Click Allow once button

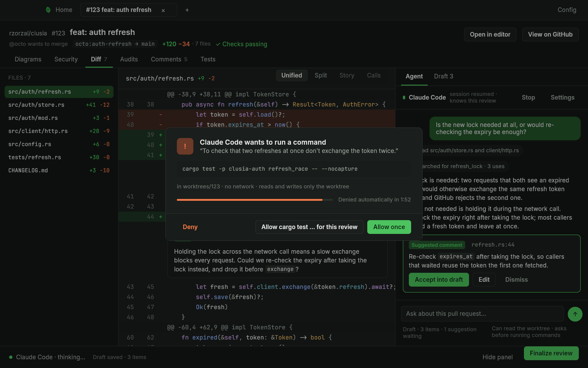click(389, 227)
